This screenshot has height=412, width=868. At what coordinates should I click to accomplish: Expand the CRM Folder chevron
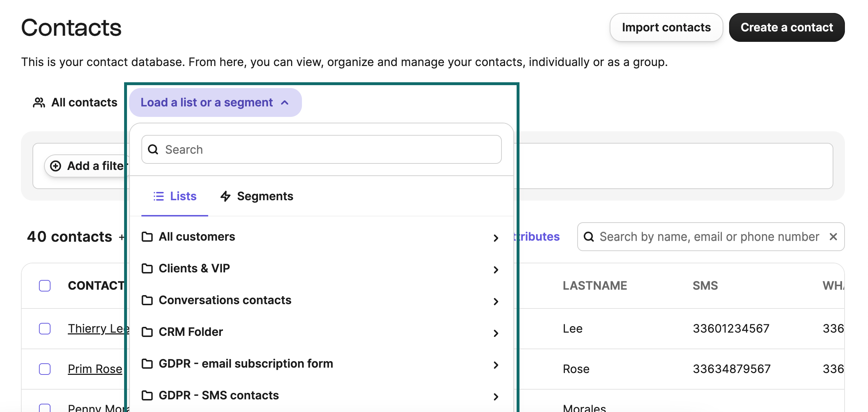[x=496, y=333]
